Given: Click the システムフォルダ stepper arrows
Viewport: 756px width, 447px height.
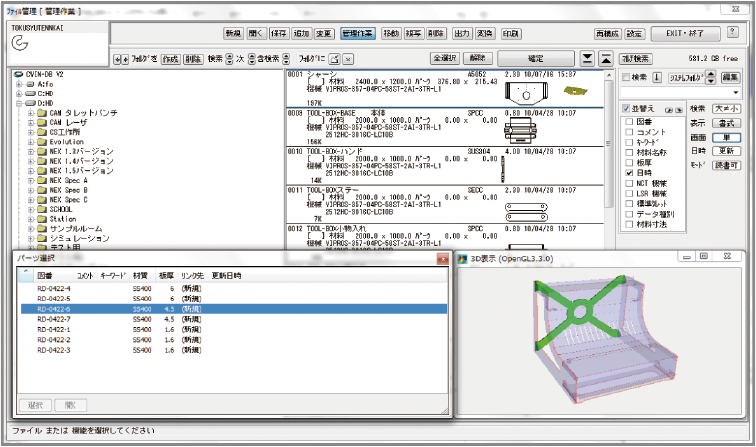Looking at the screenshot, I should [x=711, y=77].
